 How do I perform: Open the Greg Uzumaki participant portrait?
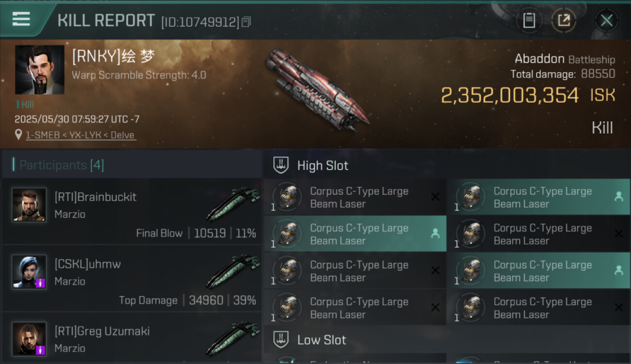click(30, 339)
